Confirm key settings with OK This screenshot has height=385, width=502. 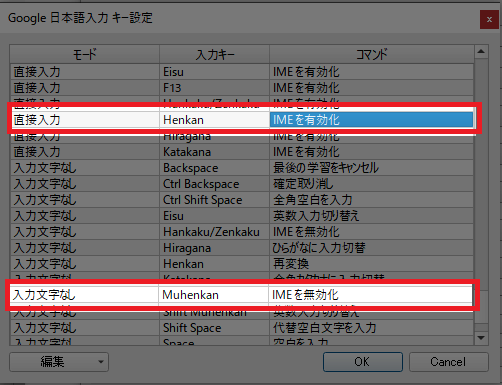click(363, 362)
